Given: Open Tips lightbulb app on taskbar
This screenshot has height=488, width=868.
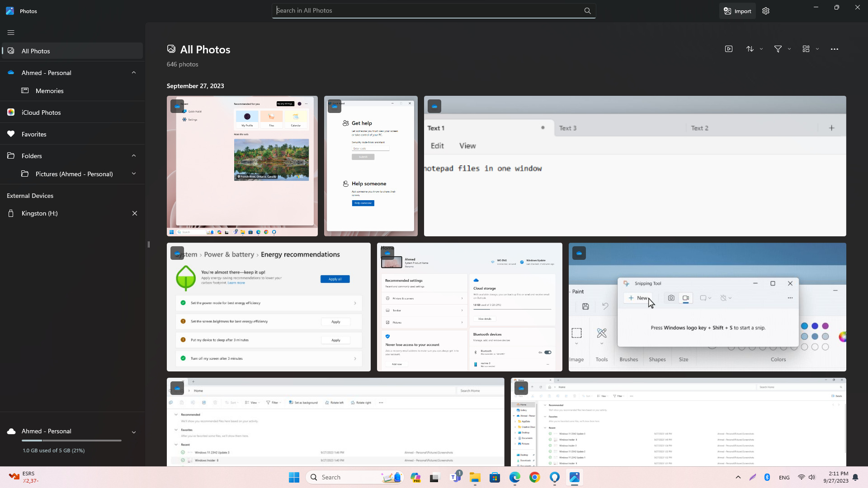Looking at the screenshot, I should tap(555, 477).
